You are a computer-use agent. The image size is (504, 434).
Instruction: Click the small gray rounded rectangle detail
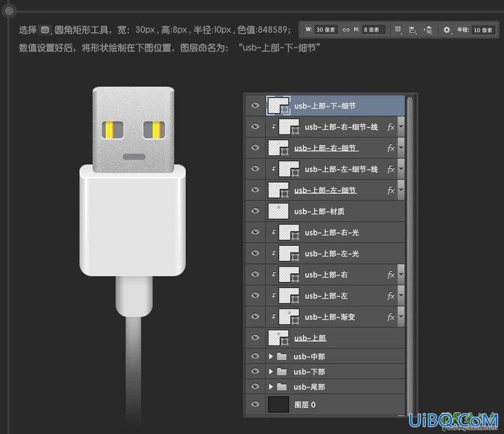coord(134,157)
